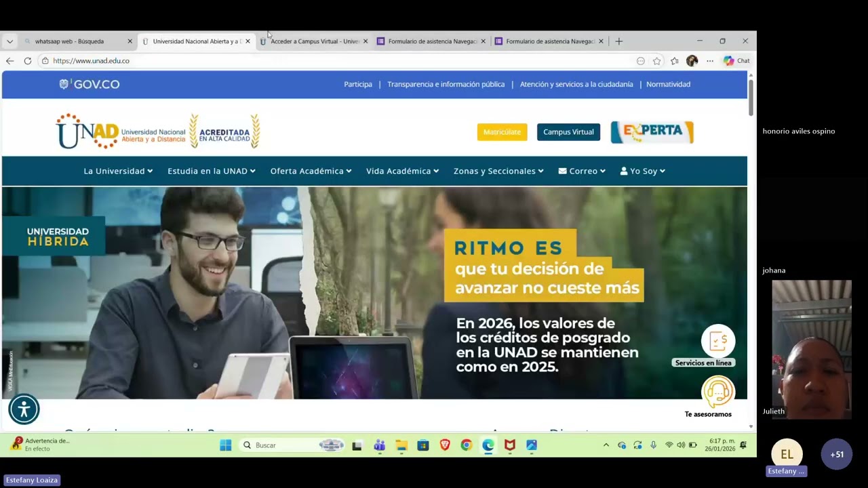Open Transparencia e información pública link
This screenshot has width=868, height=488.
tap(446, 84)
